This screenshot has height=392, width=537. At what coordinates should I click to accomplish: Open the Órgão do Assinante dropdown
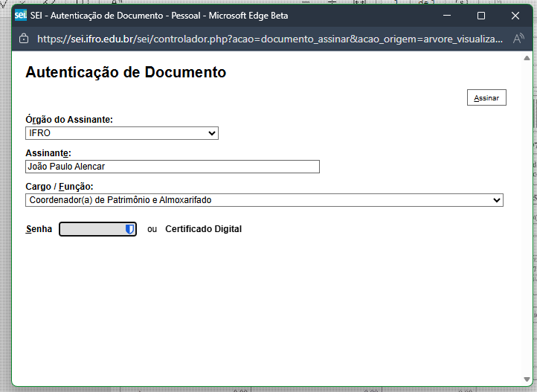point(122,133)
